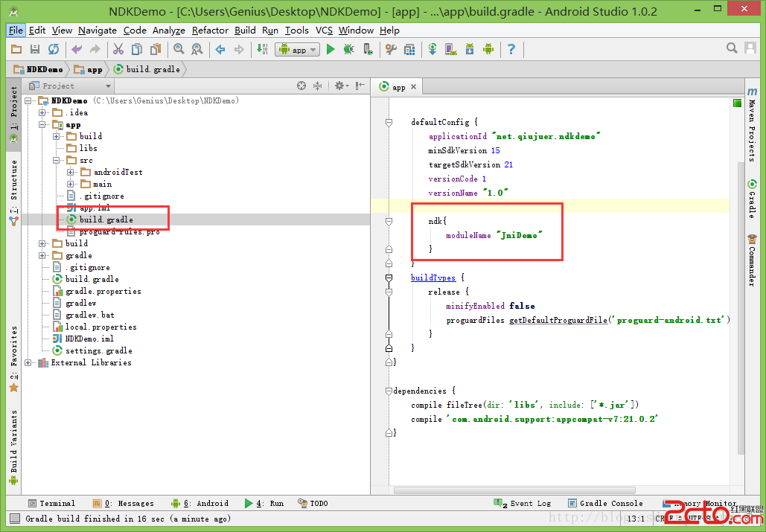Collapse the src folder node
The width and height of the screenshot is (766, 532).
tap(56, 161)
